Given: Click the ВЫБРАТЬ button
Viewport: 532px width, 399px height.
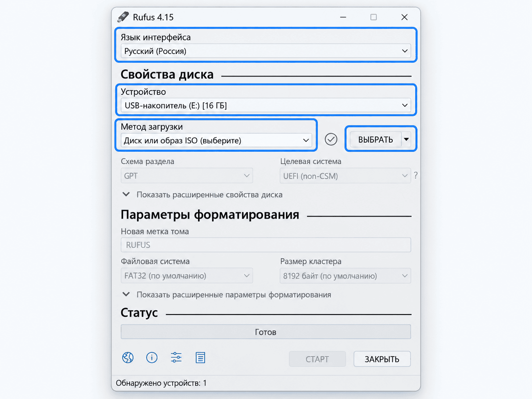Looking at the screenshot, I should pyautogui.click(x=375, y=139).
